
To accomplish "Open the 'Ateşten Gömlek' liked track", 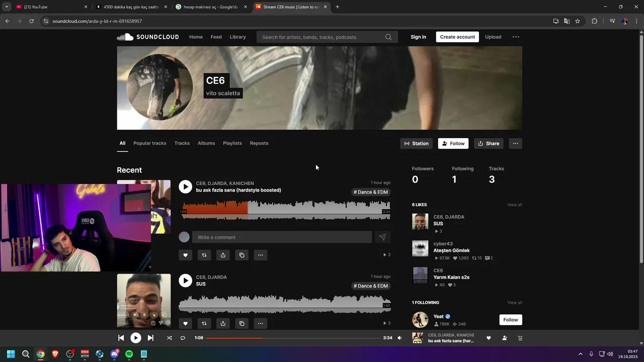I will tap(451, 250).
